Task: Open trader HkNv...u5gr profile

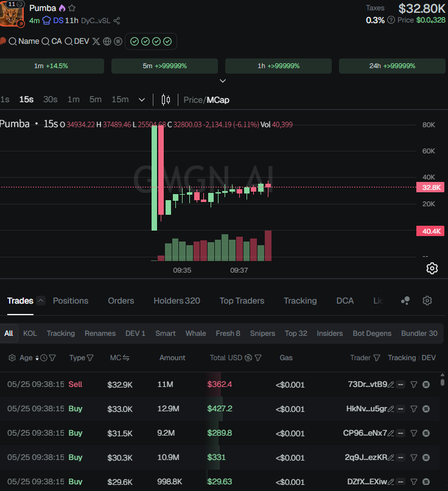Action: pos(366,409)
